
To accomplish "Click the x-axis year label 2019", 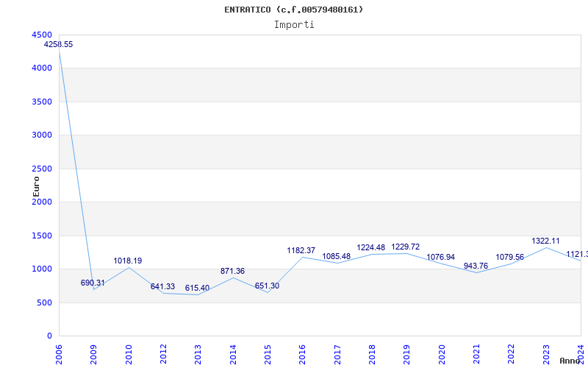I will [x=407, y=355].
